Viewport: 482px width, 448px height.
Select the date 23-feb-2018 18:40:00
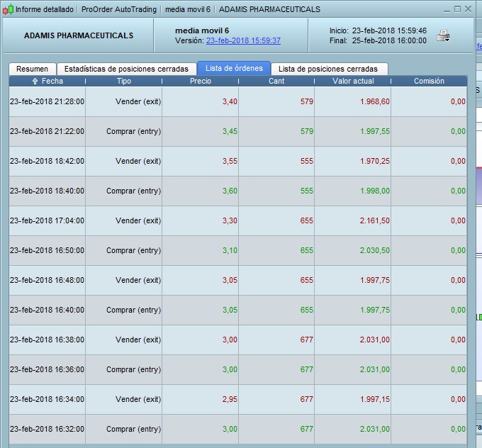pyautogui.click(x=47, y=191)
